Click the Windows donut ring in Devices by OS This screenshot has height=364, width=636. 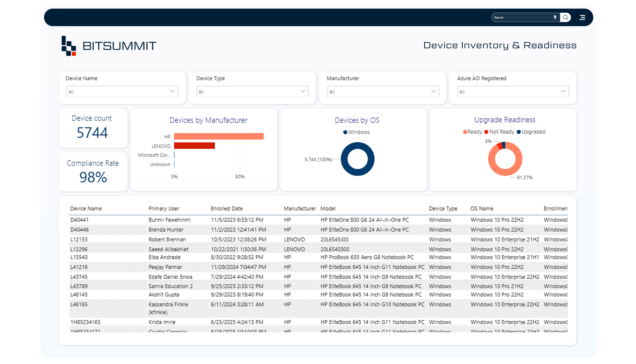pos(358,146)
